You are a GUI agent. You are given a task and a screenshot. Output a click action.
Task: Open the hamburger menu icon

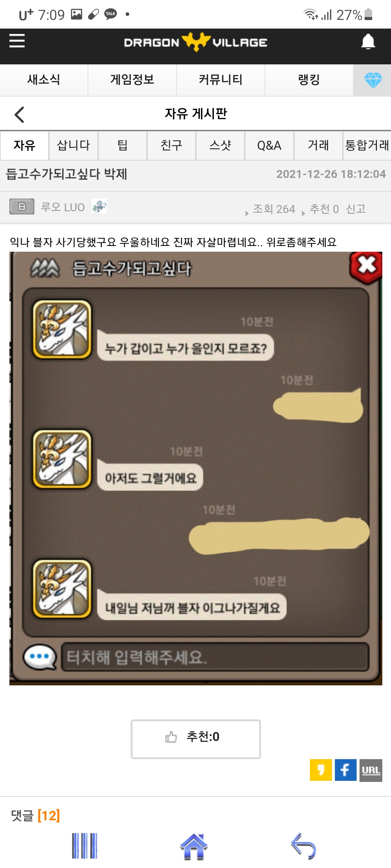(x=17, y=41)
